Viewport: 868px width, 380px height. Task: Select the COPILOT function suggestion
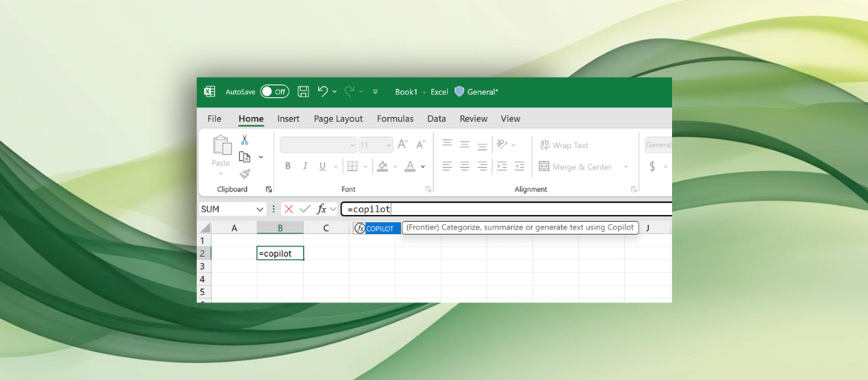click(379, 228)
